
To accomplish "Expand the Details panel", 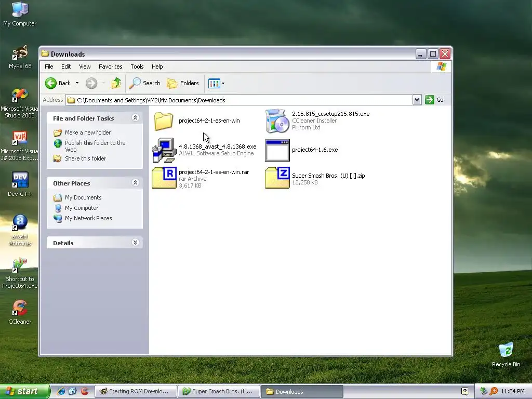I will pos(135,242).
